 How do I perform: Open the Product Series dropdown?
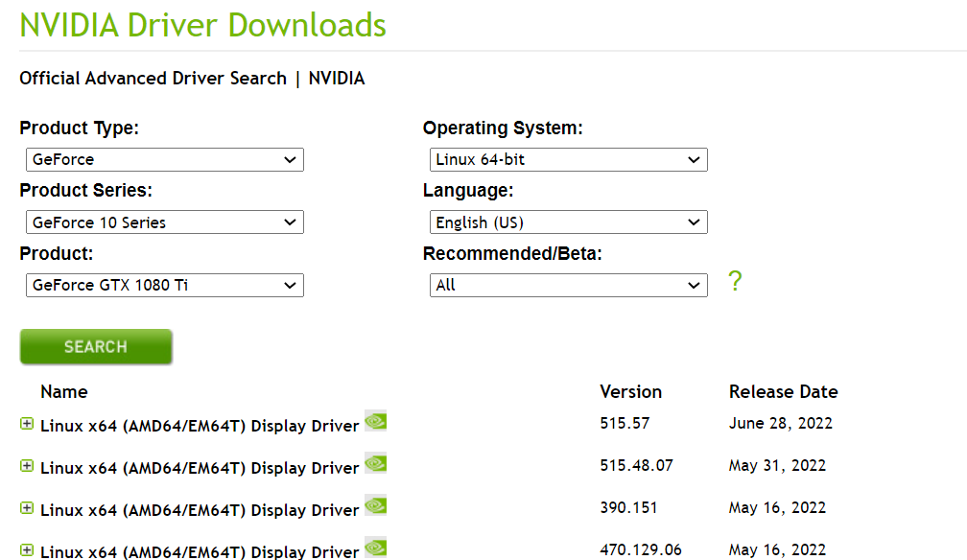click(165, 222)
